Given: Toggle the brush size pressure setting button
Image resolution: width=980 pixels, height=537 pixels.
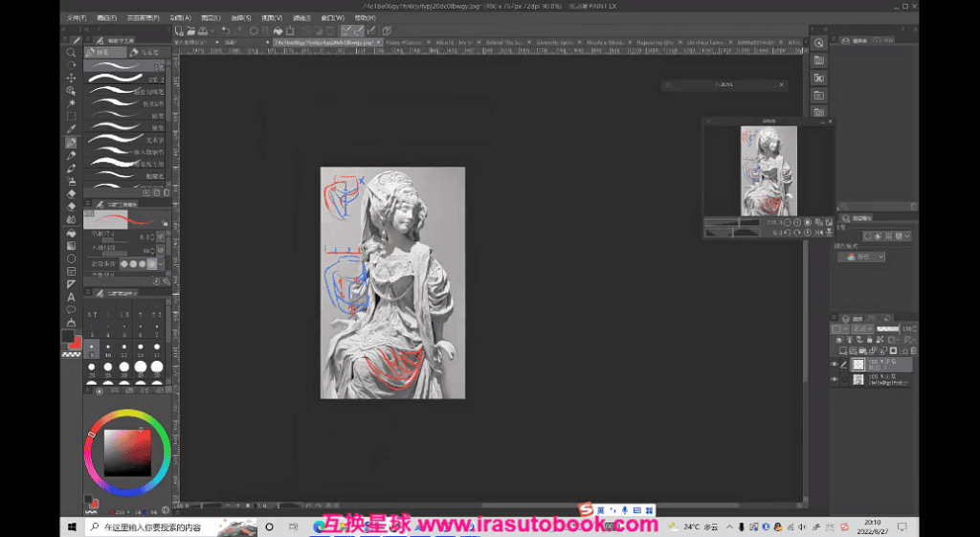Looking at the screenshot, I should tap(161, 236).
